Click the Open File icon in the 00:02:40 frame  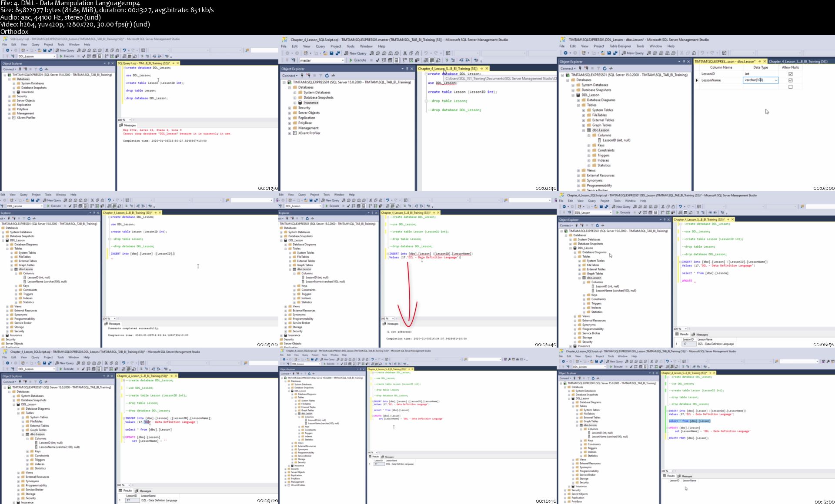pyautogui.click(x=325, y=53)
